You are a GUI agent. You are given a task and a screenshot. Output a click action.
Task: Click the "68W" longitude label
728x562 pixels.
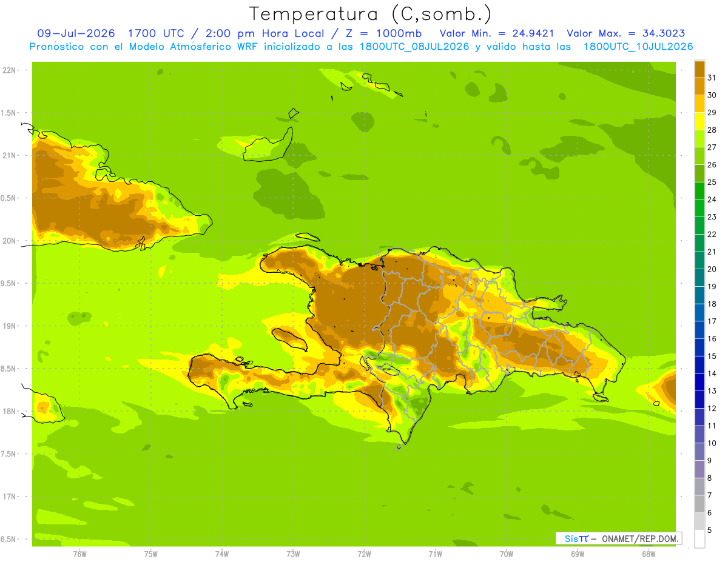649,554
